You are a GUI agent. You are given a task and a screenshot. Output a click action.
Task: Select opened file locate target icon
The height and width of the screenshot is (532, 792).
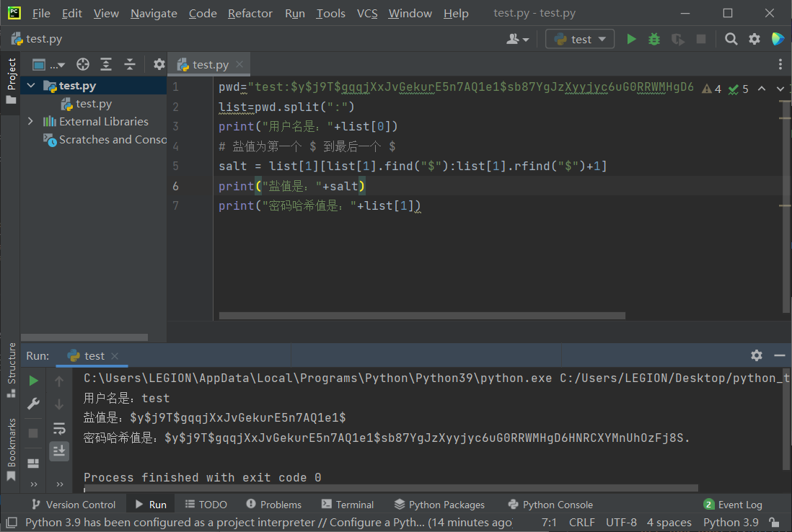click(x=83, y=64)
